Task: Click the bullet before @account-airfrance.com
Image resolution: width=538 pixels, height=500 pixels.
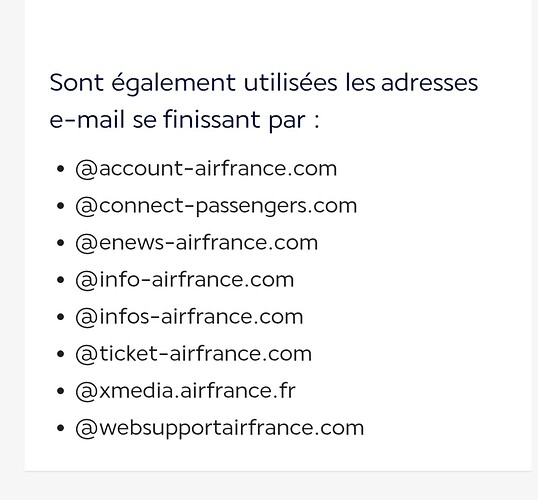Action: (x=60, y=169)
